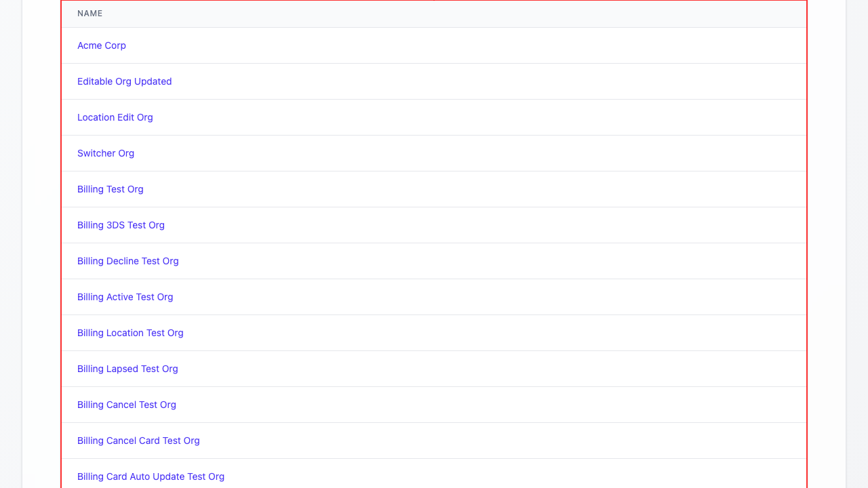The width and height of the screenshot is (868, 488).
Task: Open the Billing Test Org organization
Action: coord(111,189)
